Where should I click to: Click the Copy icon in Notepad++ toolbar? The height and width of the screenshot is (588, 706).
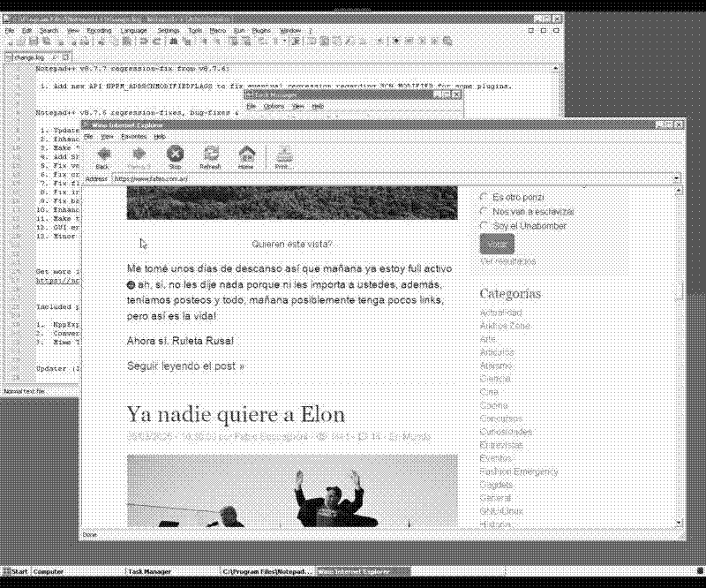pos(115,41)
